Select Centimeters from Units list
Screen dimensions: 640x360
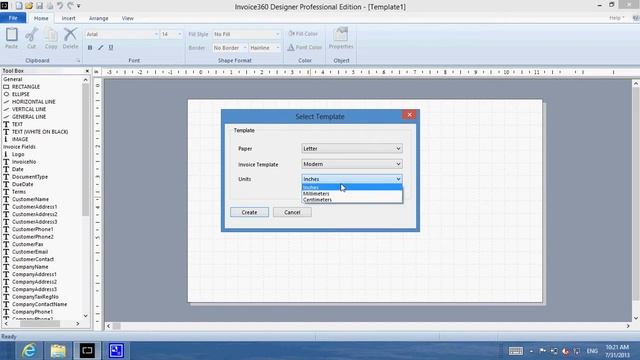[x=352, y=200]
